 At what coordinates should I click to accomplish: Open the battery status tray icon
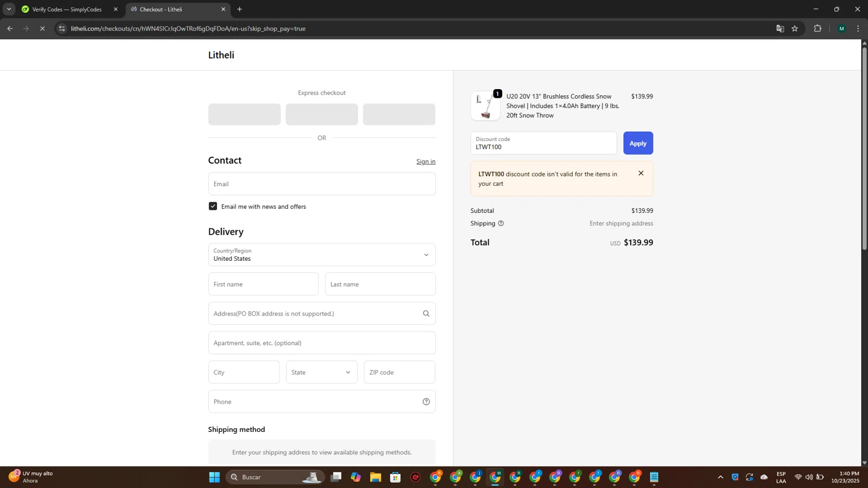820,477
